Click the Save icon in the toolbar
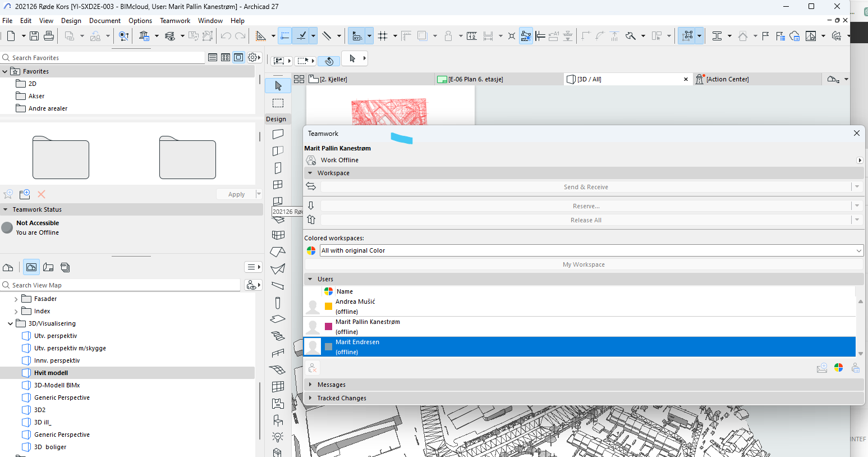This screenshot has width=868, height=457. pos(34,36)
